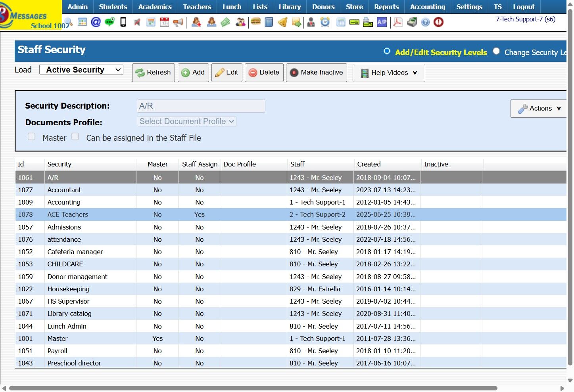Open the mobile phone icon
This screenshot has height=392, width=574.
123,22
